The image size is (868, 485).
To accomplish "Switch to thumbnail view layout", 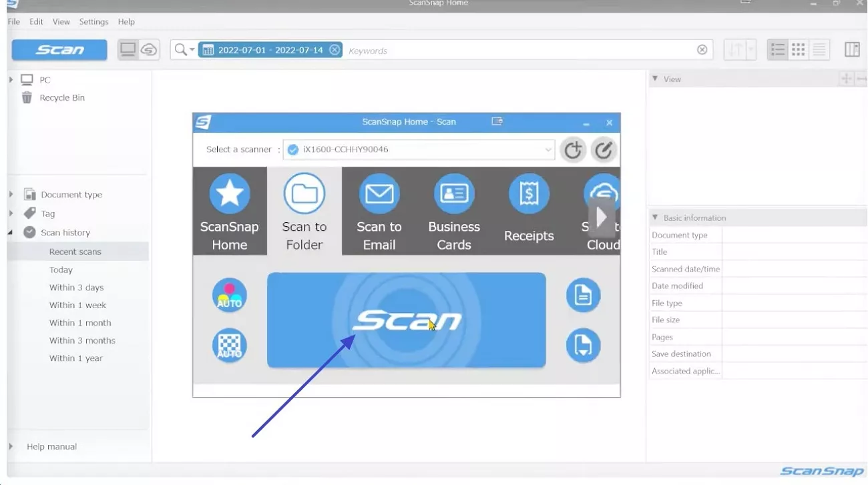I will [x=799, y=49].
